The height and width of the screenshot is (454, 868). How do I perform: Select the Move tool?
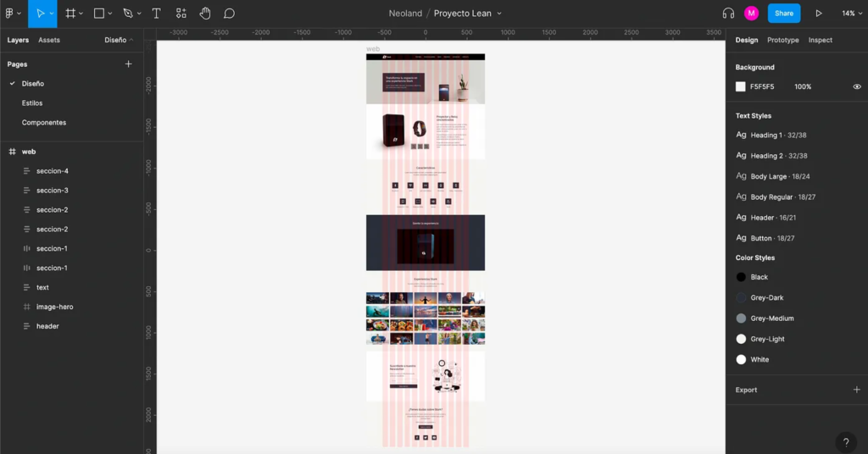point(39,14)
